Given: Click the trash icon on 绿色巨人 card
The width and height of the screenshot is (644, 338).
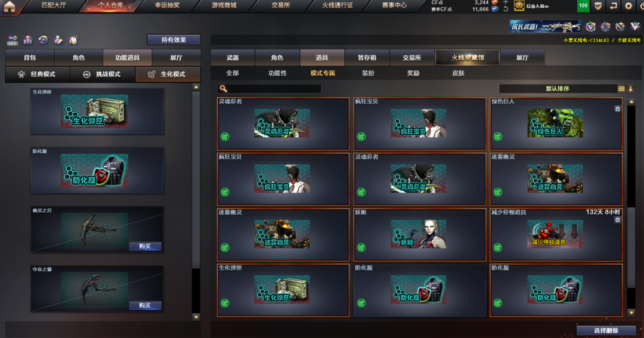Looking at the screenshot, I should [x=617, y=109].
